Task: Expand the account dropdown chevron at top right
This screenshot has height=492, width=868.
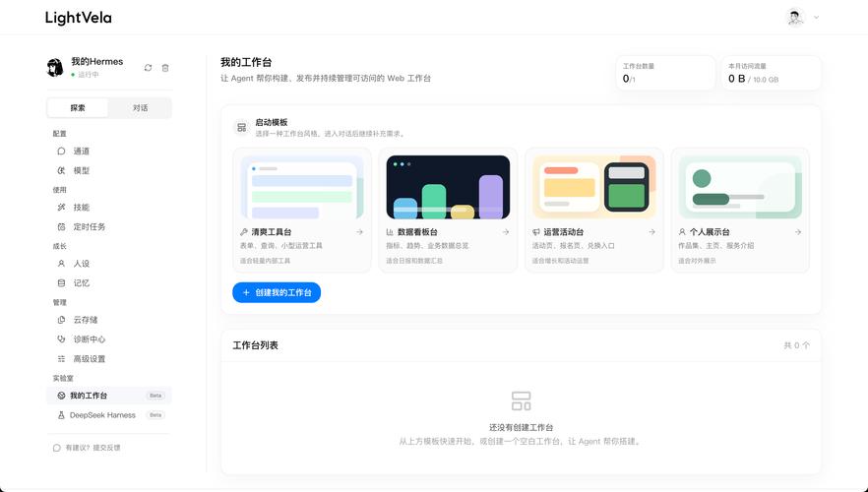Action: tap(816, 17)
